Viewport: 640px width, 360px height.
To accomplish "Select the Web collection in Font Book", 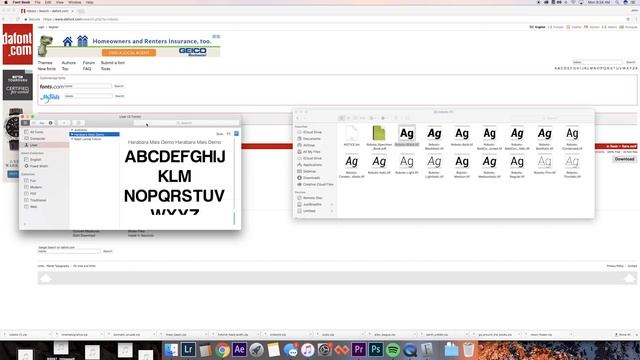I will pos(33,207).
